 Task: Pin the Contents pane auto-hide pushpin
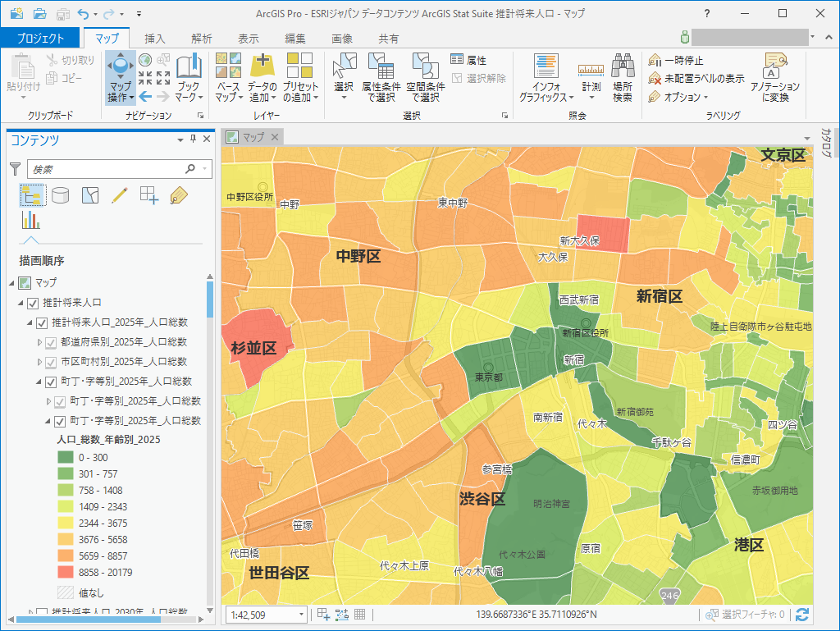coord(194,139)
